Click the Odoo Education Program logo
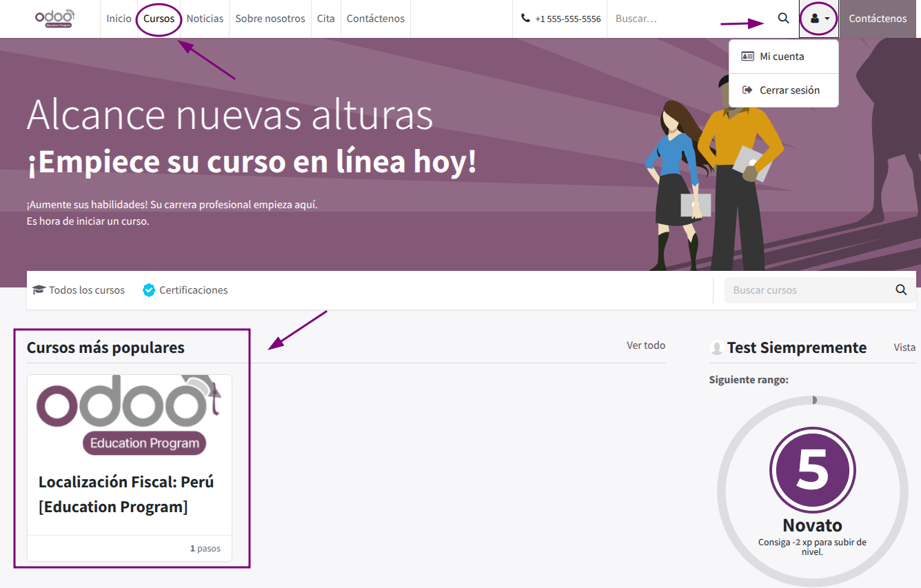The height and width of the screenshot is (588, 921). 54,19
